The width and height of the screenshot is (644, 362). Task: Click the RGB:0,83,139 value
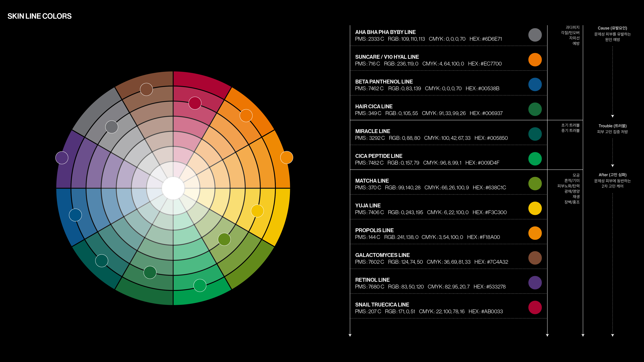pyautogui.click(x=404, y=88)
